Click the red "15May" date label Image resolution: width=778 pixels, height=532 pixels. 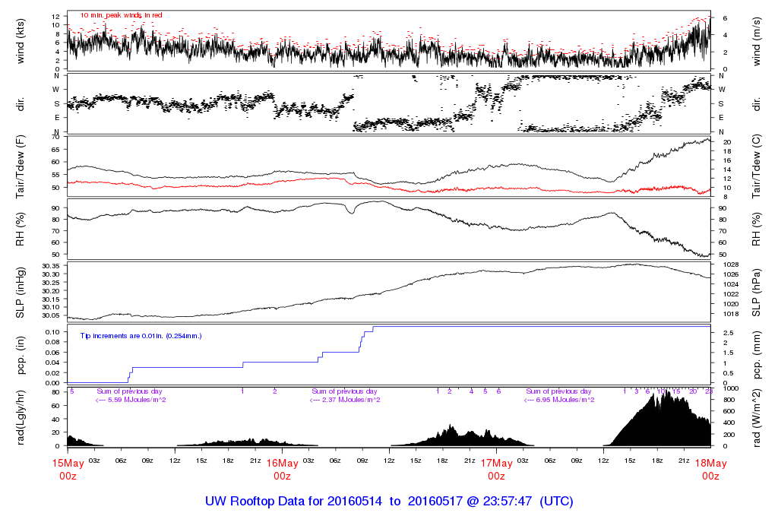(x=68, y=464)
